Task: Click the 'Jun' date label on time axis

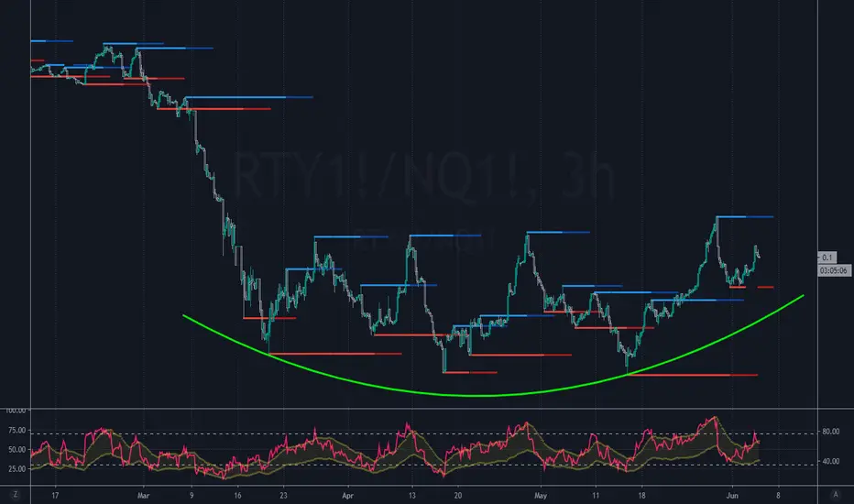Action: pos(732,496)
